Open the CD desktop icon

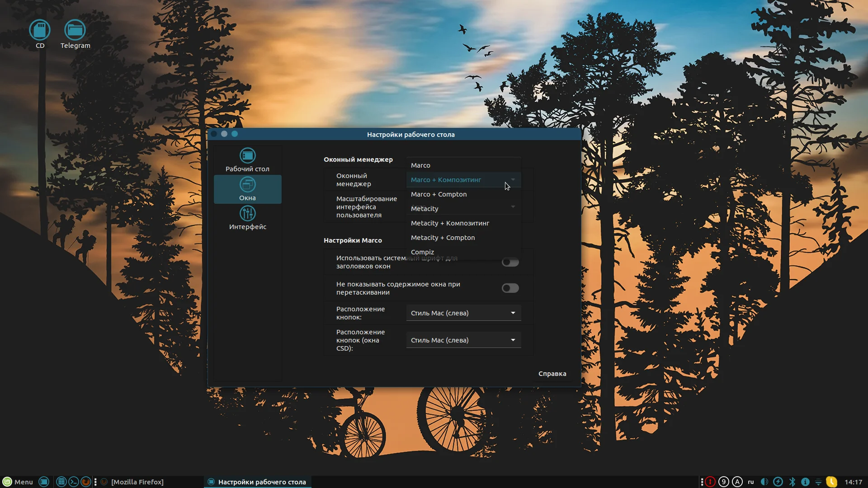(x=40, y=30)
